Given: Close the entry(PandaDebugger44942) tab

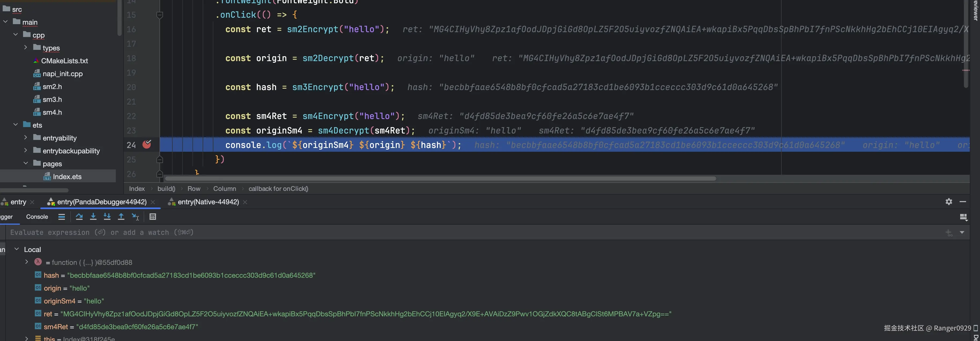Looking at the screenshot, I should click(153, 202).
